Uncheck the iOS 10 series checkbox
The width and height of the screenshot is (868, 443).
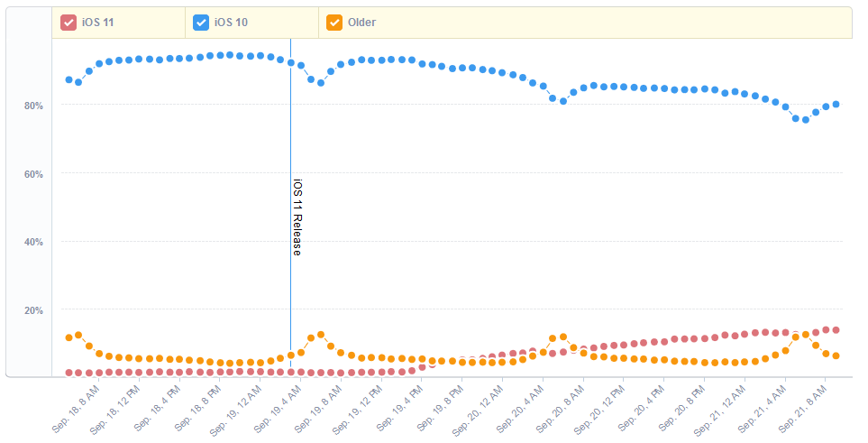(x=201, y=23)
